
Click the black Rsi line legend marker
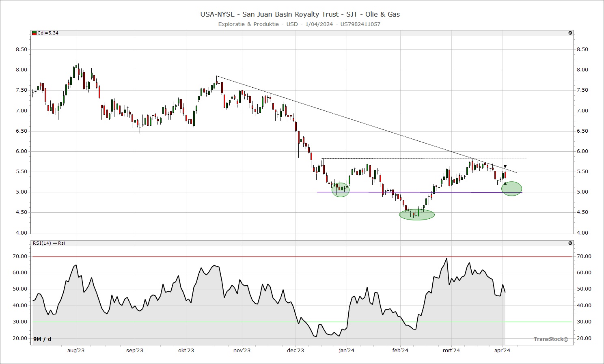pyautogui.click(x=55, y=243)
